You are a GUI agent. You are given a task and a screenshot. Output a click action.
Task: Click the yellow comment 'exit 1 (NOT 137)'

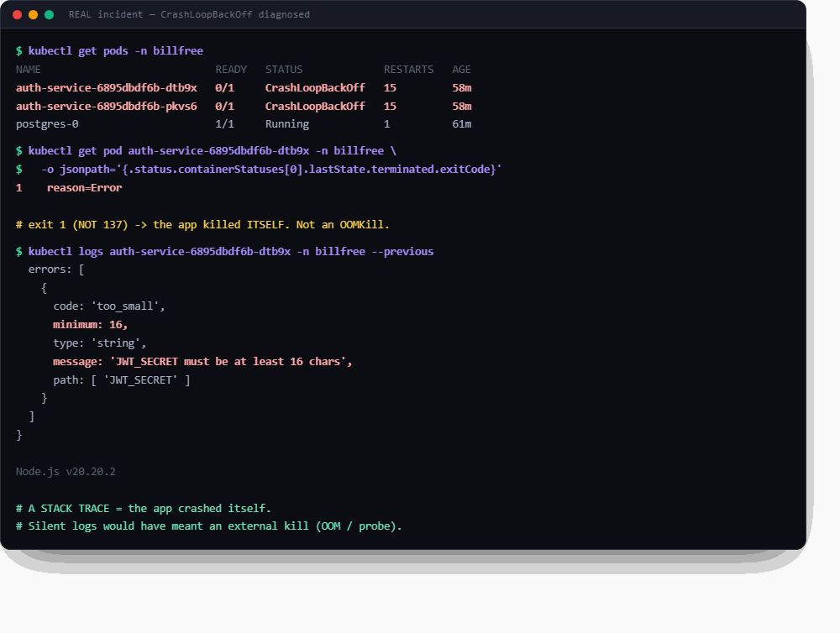(202, 225)
